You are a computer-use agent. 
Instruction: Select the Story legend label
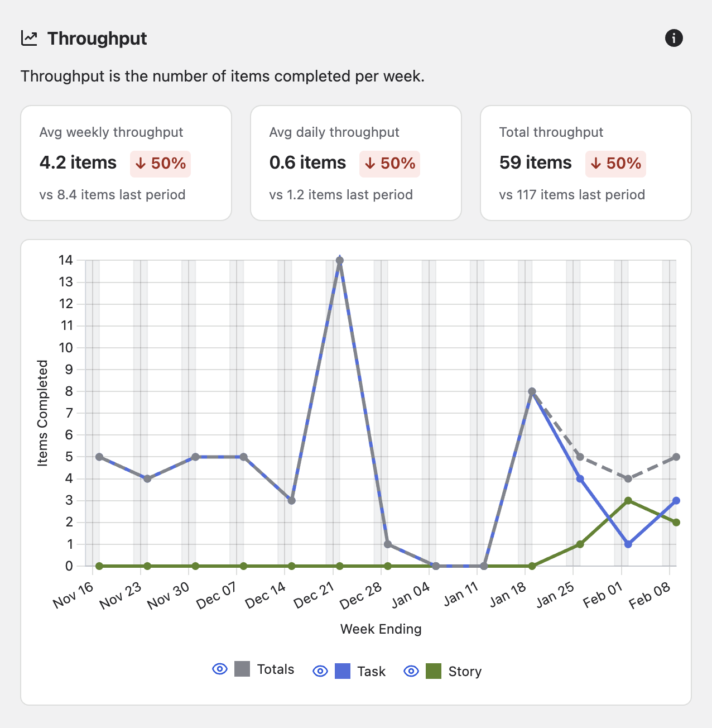point(465,671)
